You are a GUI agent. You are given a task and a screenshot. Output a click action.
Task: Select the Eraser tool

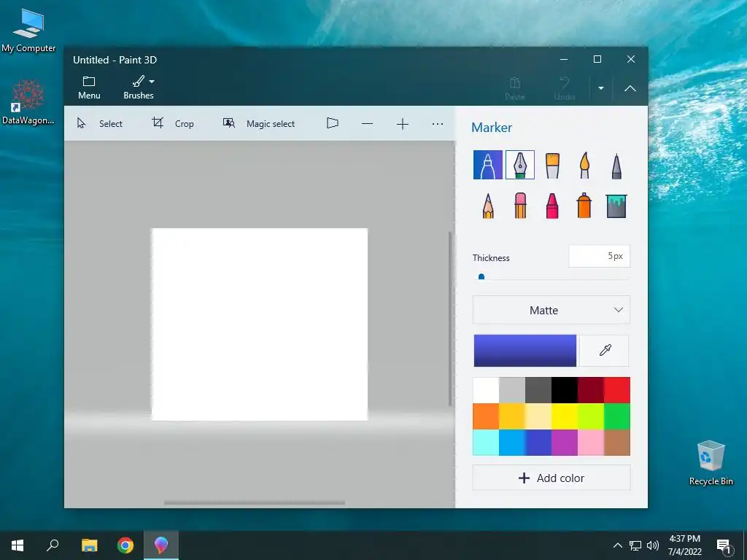tap(520, 206)
